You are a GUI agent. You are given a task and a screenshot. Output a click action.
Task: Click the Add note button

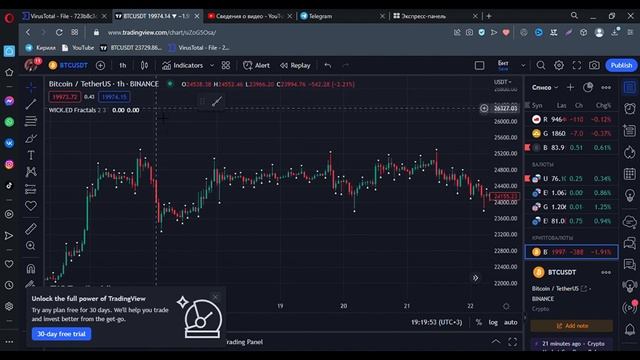click(571, 326)
